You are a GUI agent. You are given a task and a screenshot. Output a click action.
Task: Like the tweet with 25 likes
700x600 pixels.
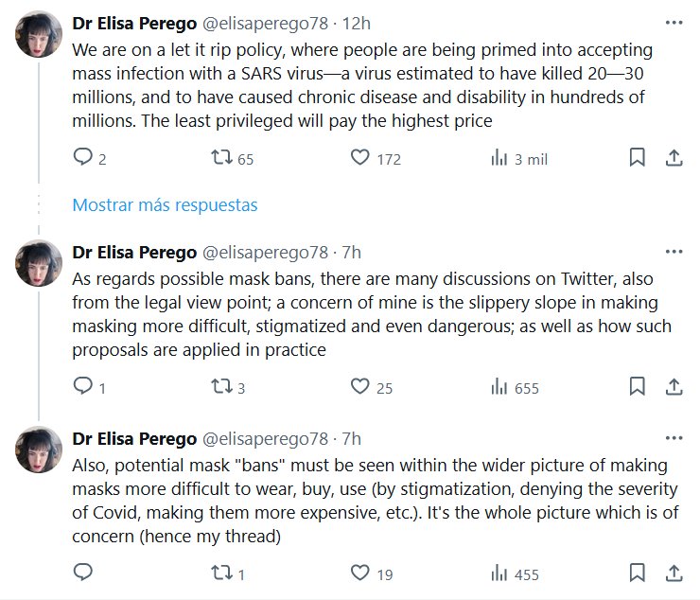pyautogui.click(x=359, y=386)
